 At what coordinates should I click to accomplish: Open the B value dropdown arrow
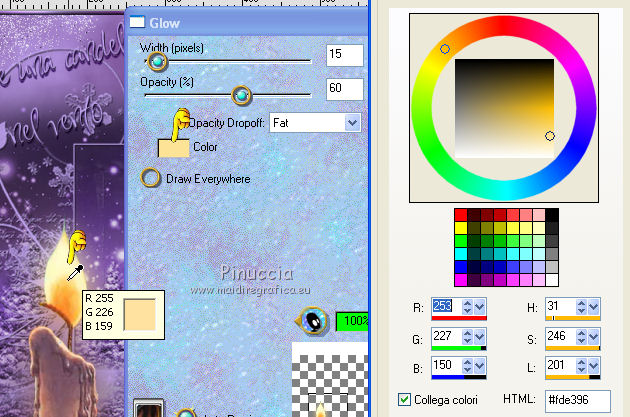tap(480, 366)
